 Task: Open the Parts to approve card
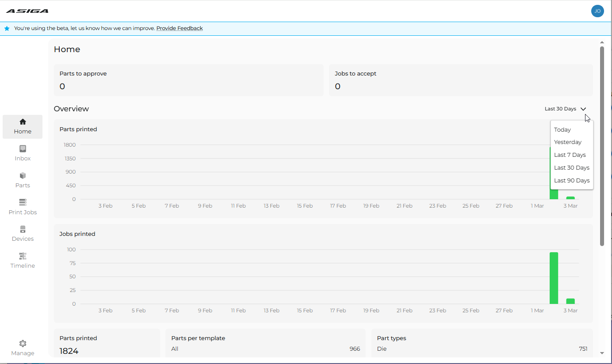tap(189, 80)
